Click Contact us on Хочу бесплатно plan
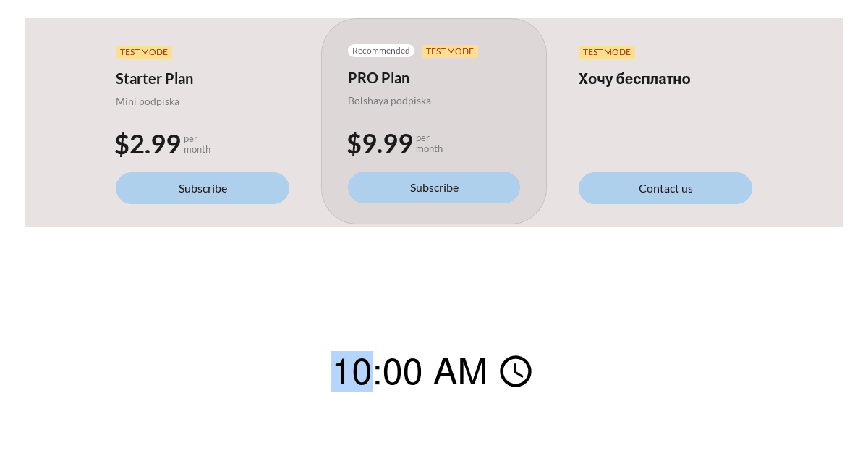Screen dimensions: 868x456 click(x=665, y=187)
